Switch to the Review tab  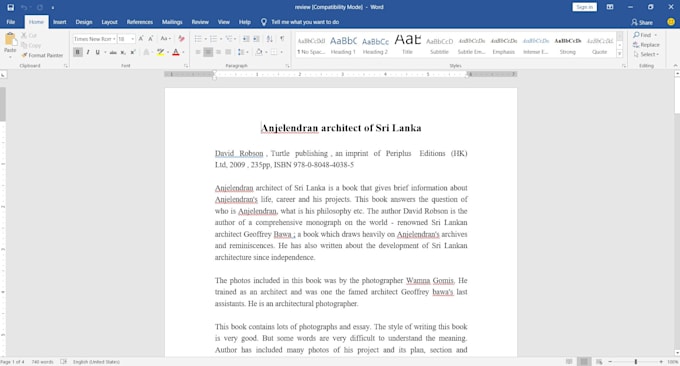click(x=200, y=22)
